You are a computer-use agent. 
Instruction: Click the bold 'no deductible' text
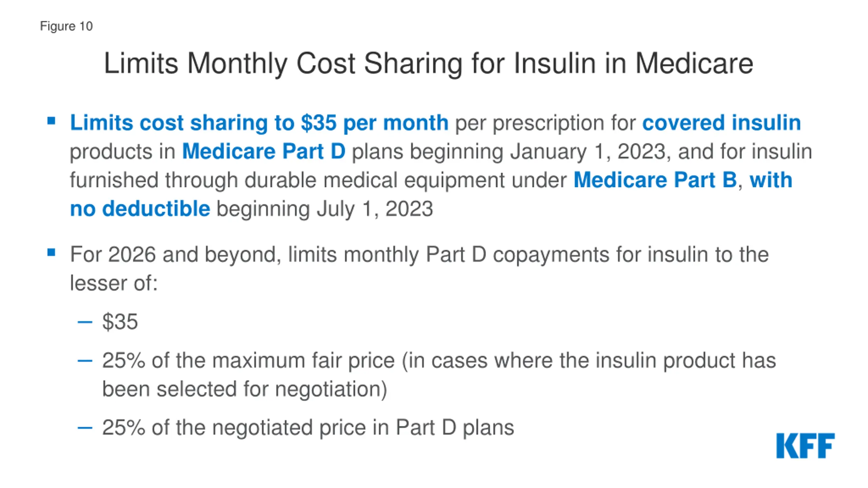pos(140,208)
